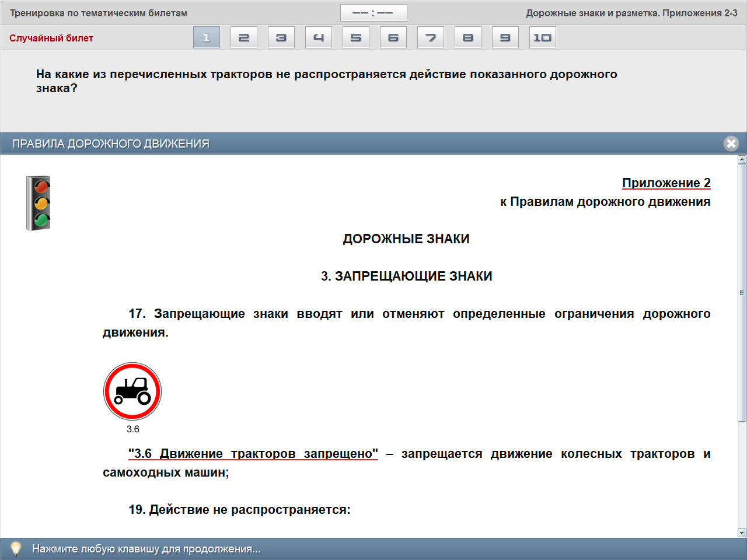747x560 pixels.
Task: Open question 8
Action: click(x=468, y=37)
